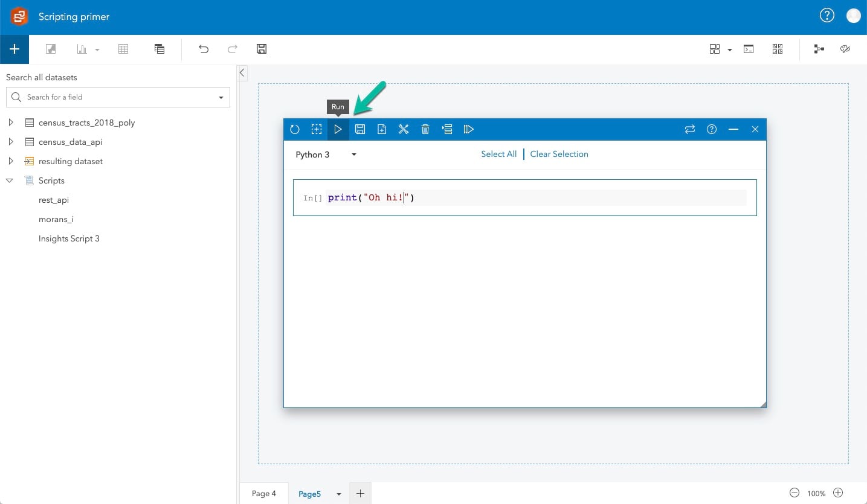This screenshot has width=867, height=504.
Task: Restart the scripting kernel
Action: 295,129
